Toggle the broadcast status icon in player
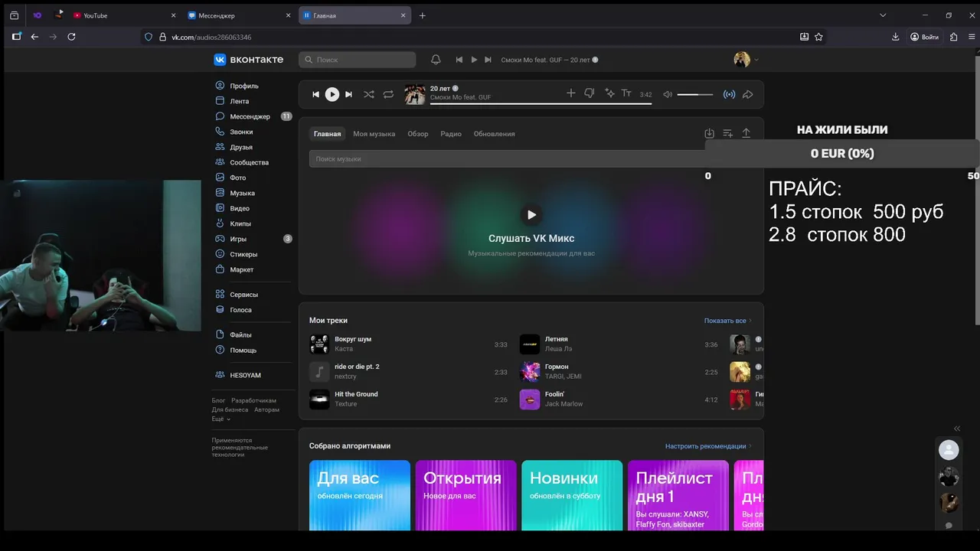Image resolution: width=980 pixels, height=551 pixels. click(x=729, y=94)
